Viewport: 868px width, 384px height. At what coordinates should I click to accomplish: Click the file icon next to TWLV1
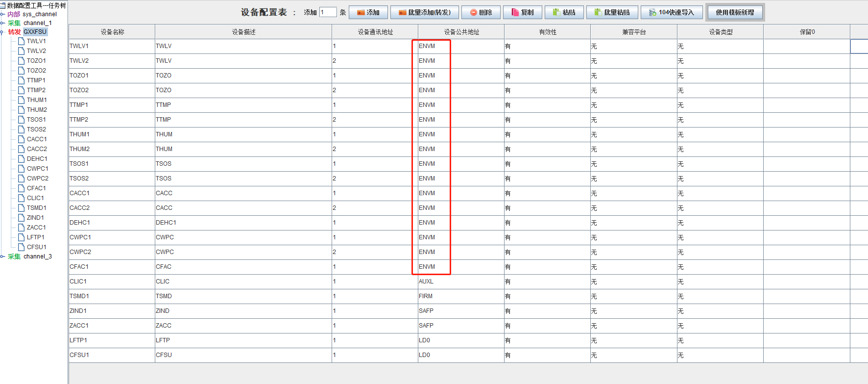pyautogui.click(x=21, y=41)
